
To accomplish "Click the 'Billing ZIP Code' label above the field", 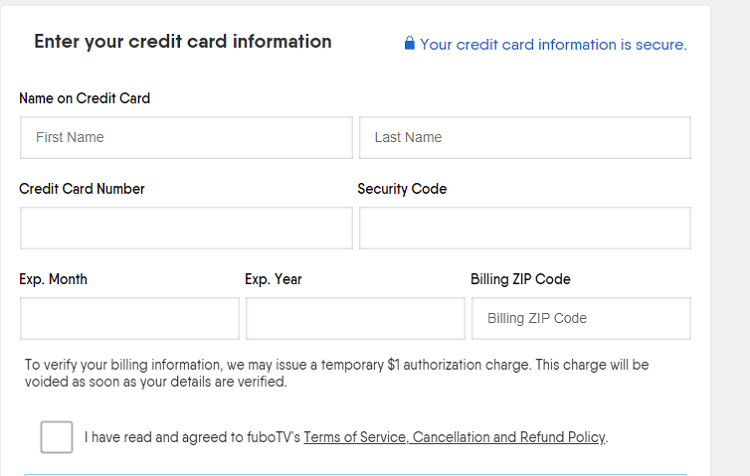I will click(x=520, y=279).
